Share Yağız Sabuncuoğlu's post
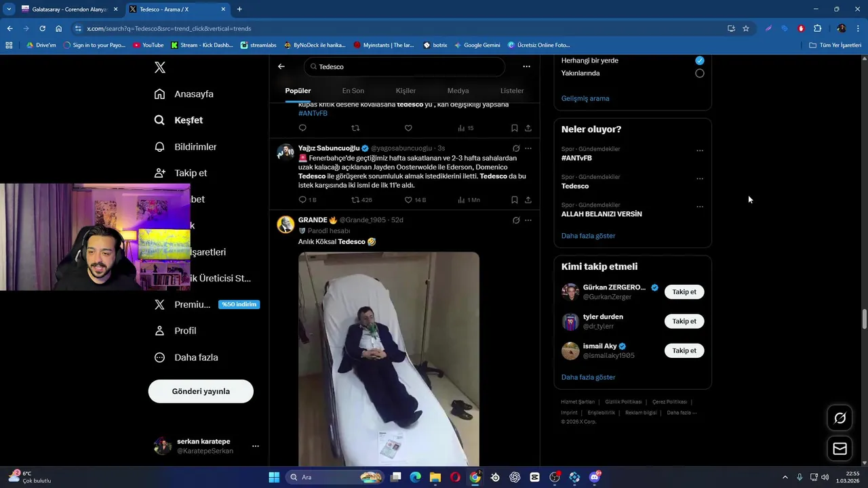This screenshot has height=488, width=868. (x=528, y=200)
